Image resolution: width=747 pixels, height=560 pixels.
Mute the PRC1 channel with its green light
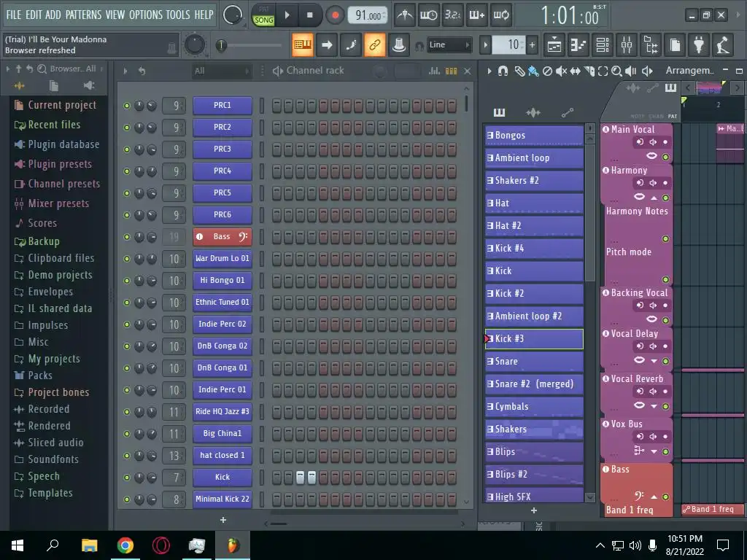click(x=127, y=106)
